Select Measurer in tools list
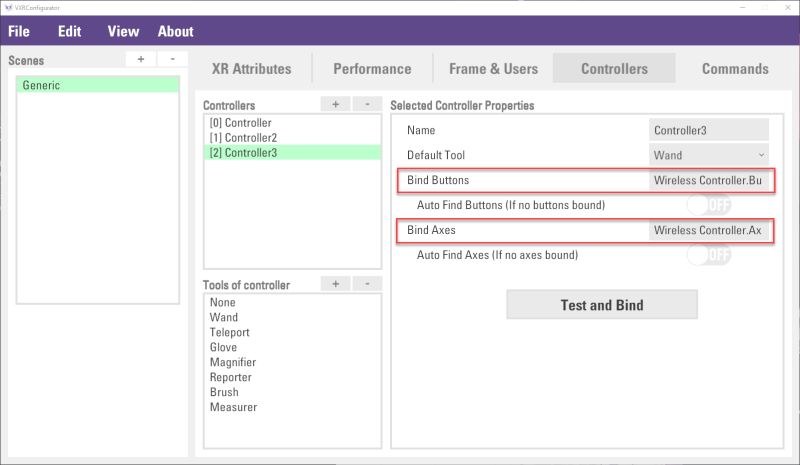This screenshot has width=800, height=465. coord(292,407)
